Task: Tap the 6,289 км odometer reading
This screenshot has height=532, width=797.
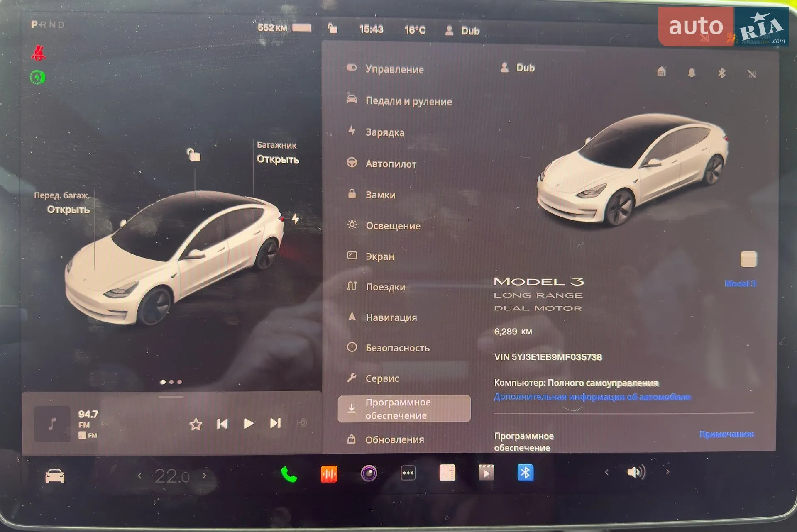Action: [x=513, y=332]
